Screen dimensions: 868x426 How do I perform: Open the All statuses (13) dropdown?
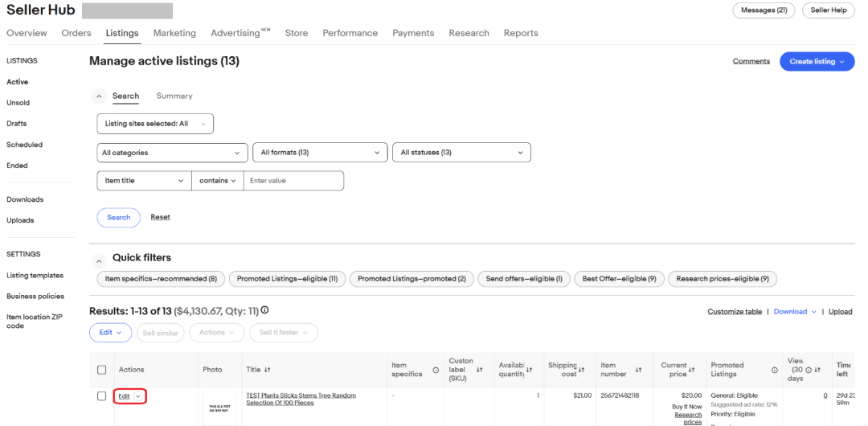461,153
